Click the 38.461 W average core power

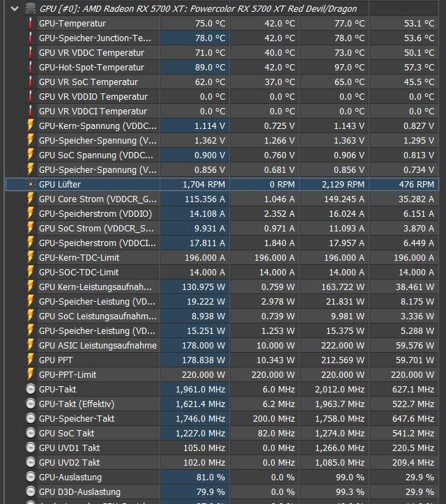click(415, 287)
